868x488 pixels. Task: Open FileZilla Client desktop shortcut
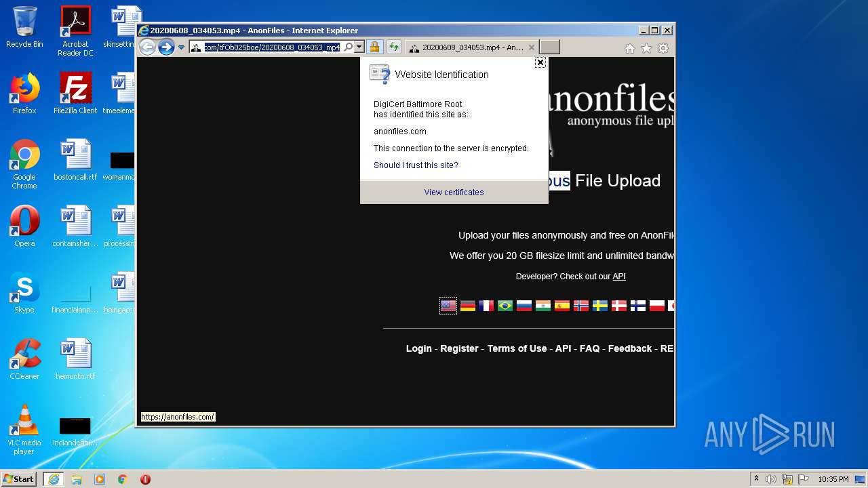pos(75,94)
